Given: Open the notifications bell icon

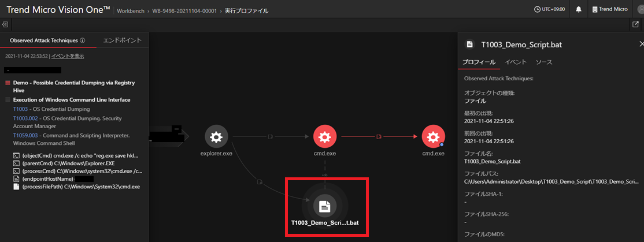Looking at the screenshot, I should 578,9.
